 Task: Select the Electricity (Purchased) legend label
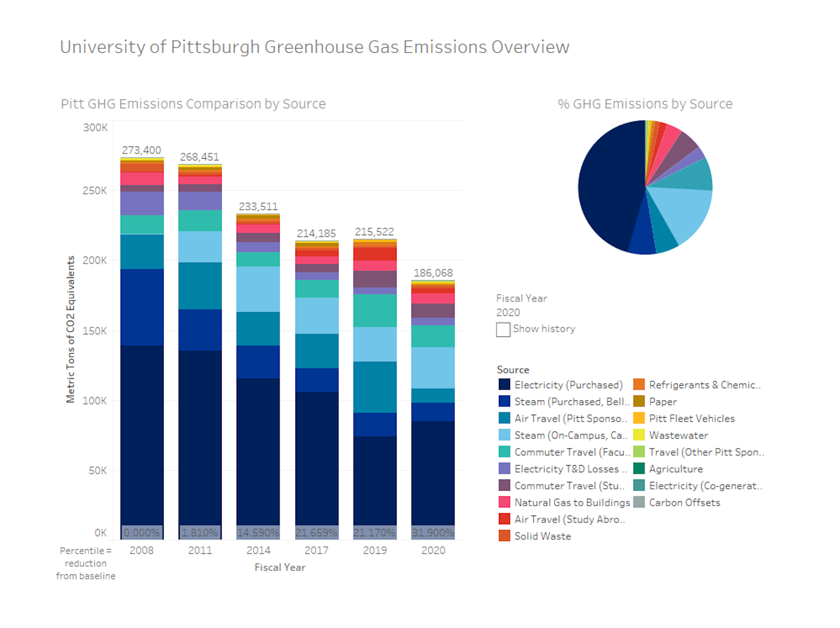(x=568, y=385)
